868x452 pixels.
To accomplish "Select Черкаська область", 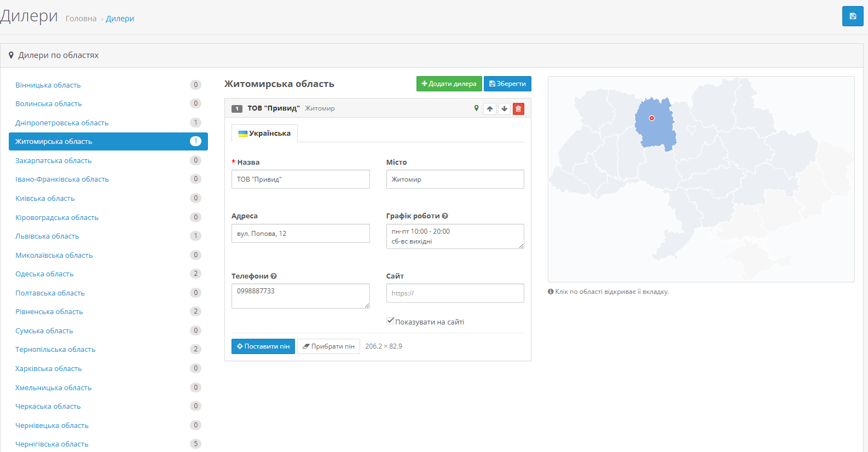I will [x=108, y=407].
